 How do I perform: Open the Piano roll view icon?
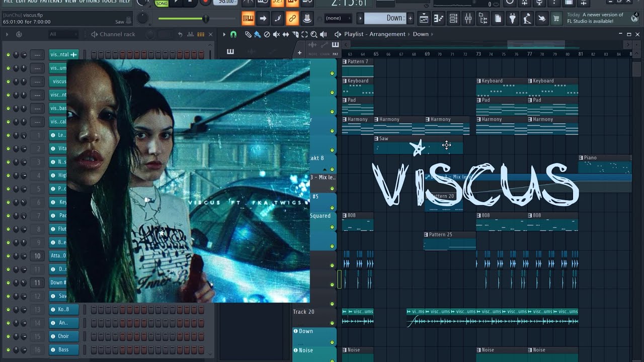[438, 19]
